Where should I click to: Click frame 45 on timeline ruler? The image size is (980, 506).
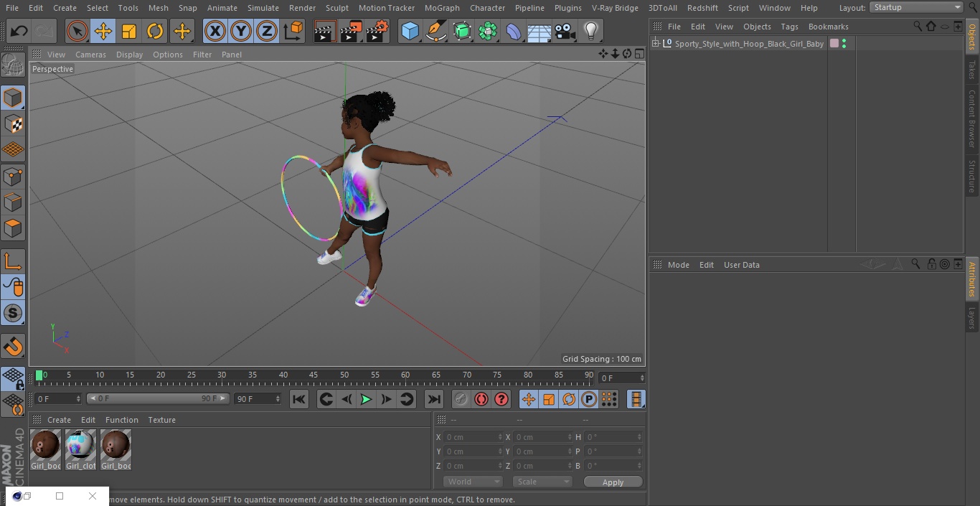(x=314, y=375)
